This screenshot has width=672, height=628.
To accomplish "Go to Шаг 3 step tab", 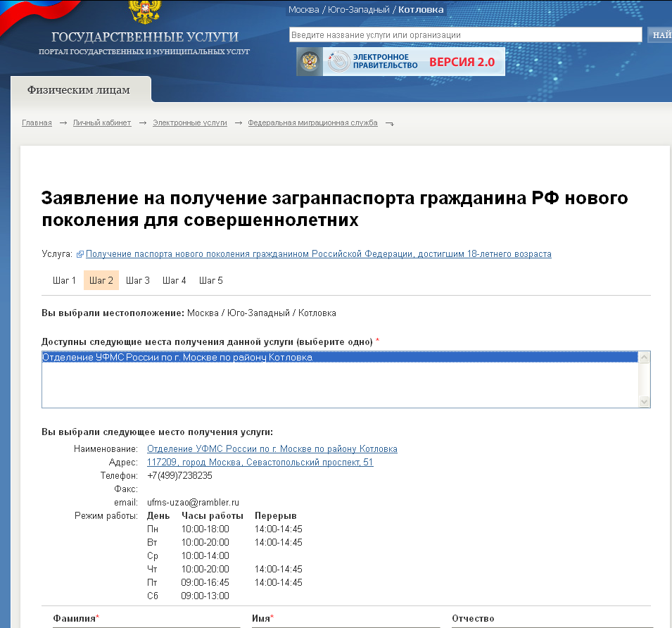I will (138, 280).
